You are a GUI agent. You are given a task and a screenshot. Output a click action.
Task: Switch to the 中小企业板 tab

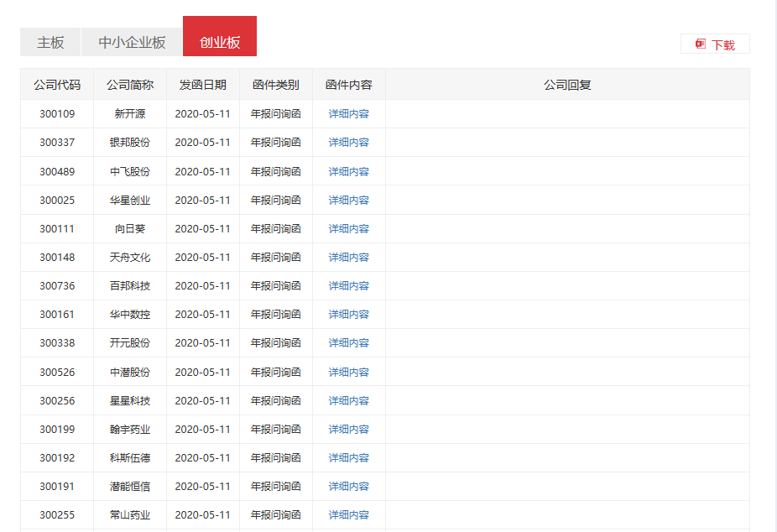point(132,42)
